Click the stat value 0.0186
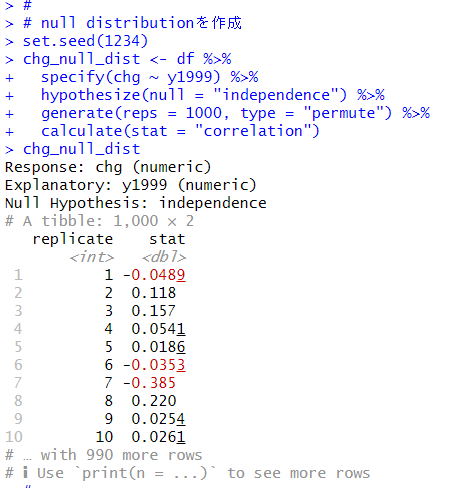The image size is (456, 488). (x=158, y=347)
